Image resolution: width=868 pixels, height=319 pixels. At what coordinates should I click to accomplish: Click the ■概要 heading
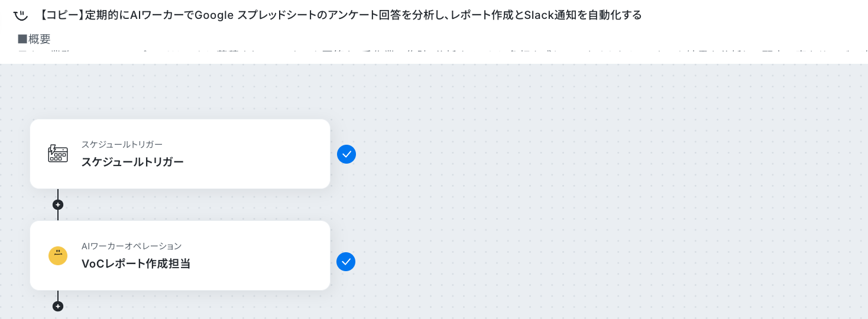click(34, 39)
